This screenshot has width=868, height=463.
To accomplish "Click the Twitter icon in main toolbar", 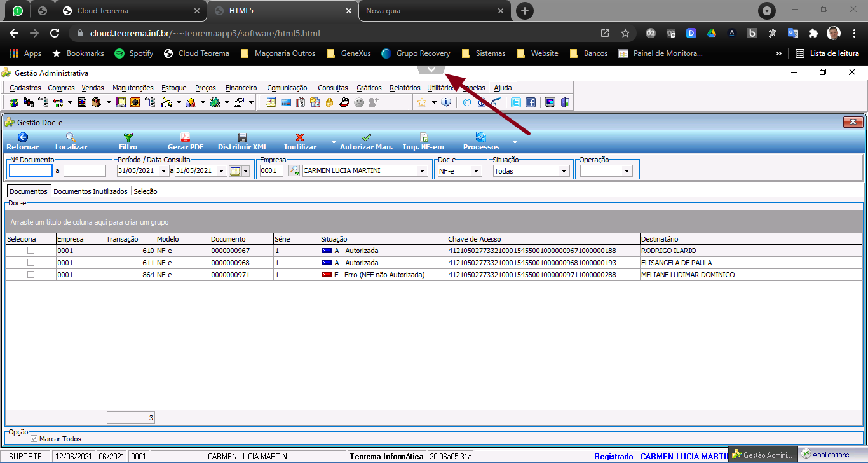I will pyautogui.click(x=516, y=102).
